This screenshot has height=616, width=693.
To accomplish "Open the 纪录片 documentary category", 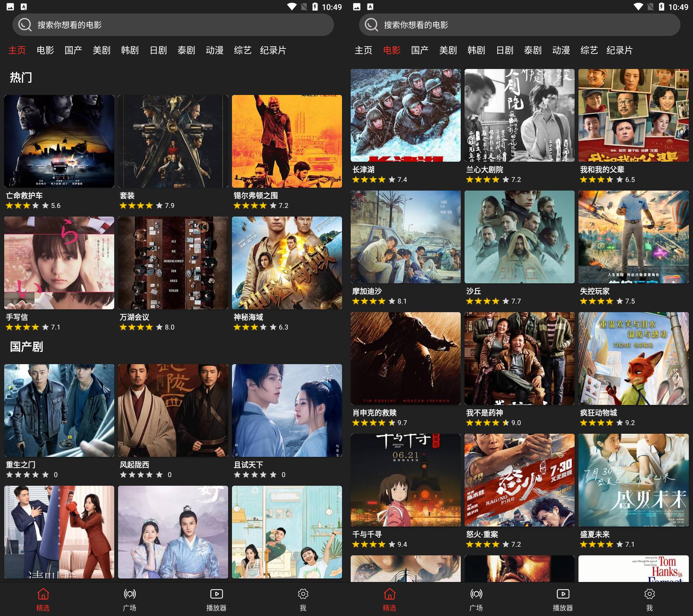I will pos(273,50).
